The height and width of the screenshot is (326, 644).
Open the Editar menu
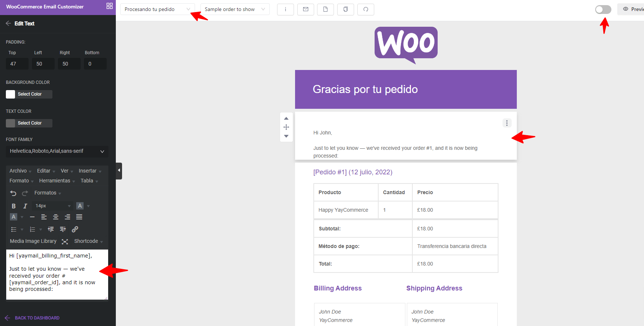click(x=46, y=171)
